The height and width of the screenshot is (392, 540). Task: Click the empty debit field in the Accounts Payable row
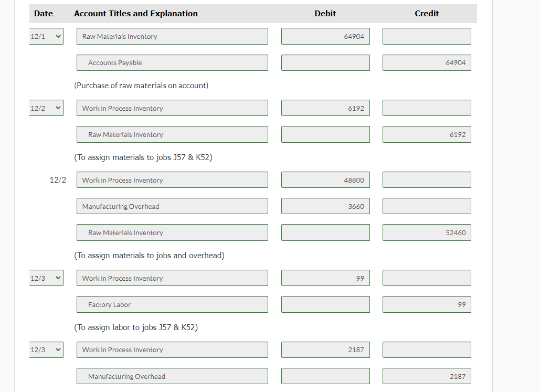click(x=325, y=62)
